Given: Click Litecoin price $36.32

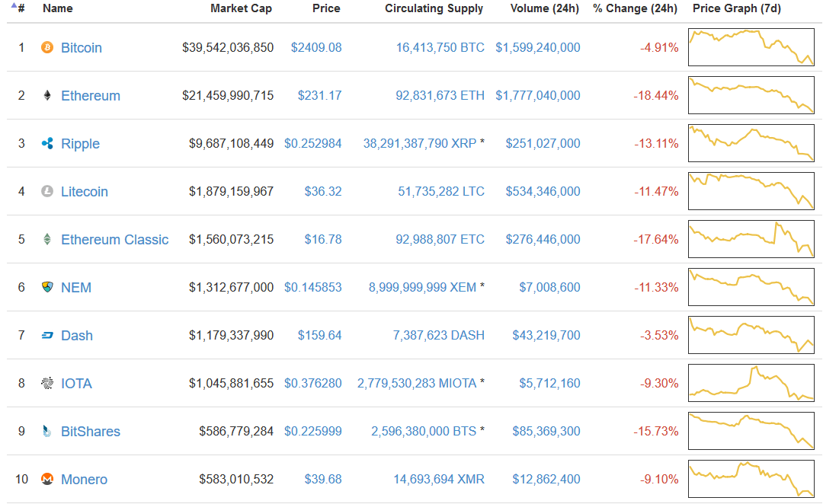Looking at the screenshot, I should [x=323, y=191].
